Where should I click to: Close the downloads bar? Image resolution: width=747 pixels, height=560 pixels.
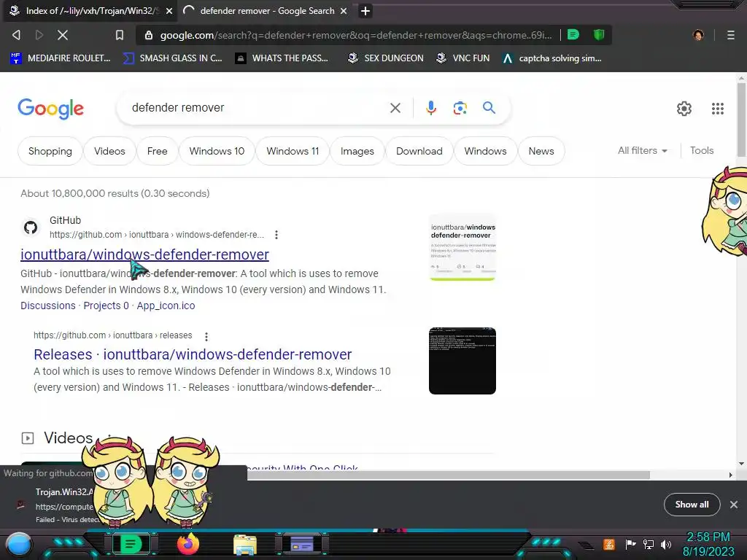[x=734, y=505]
